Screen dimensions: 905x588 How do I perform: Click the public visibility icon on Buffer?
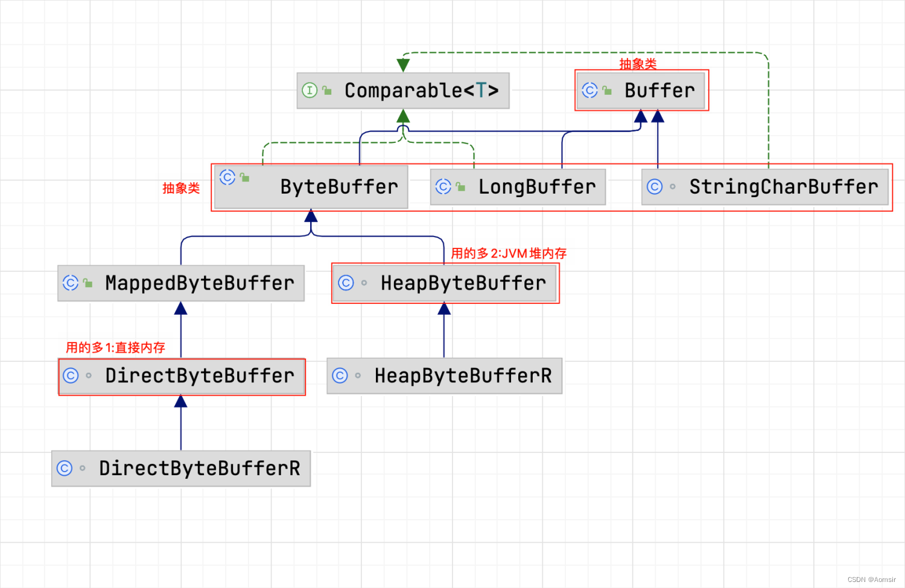(607, 90)
